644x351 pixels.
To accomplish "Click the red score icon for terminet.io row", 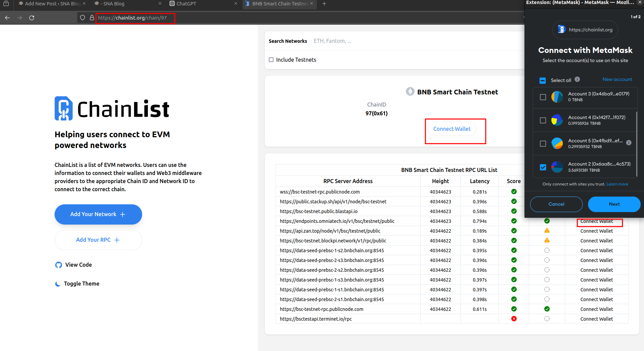I will [514, 319].
